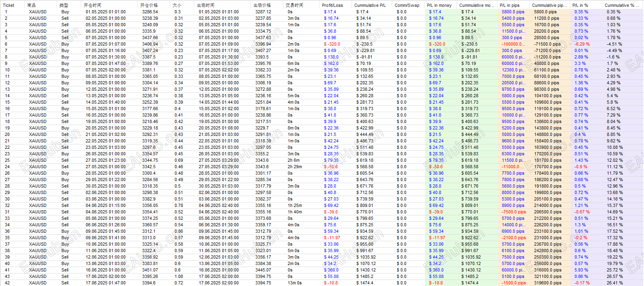The height and width of the screenshot is (286, 644).
Task: Click the 1h 40m duration cell
Action: tap(295, 212)
